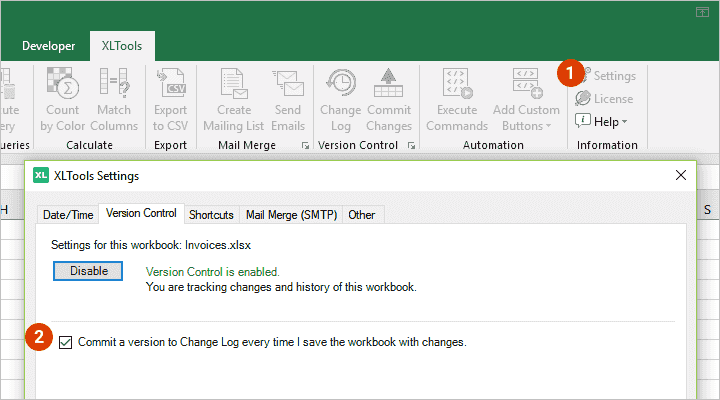Click the Disable version control button
Screen dimensions: 720x400
tap(88, 271)
